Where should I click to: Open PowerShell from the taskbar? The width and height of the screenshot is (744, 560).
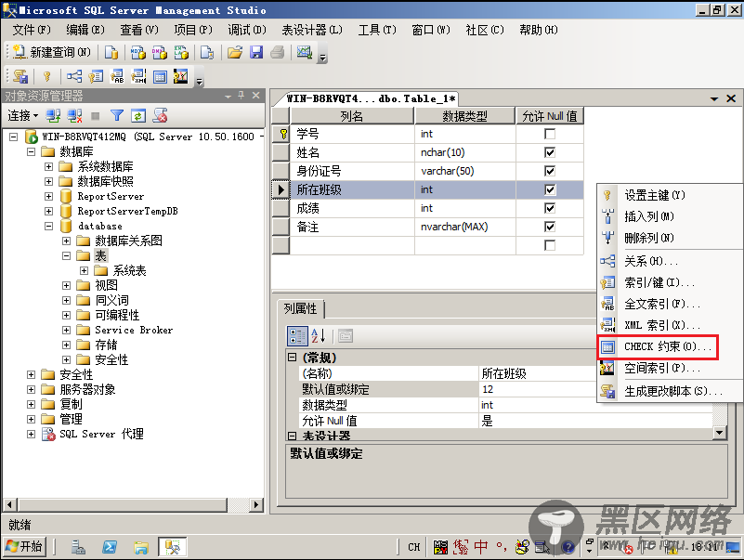pos(110,547)
